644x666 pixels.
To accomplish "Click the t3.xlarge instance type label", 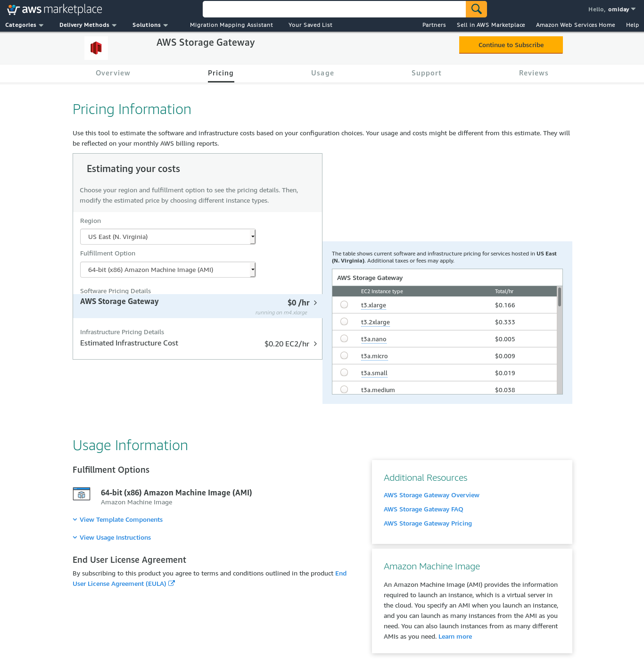I will point(373,305).
